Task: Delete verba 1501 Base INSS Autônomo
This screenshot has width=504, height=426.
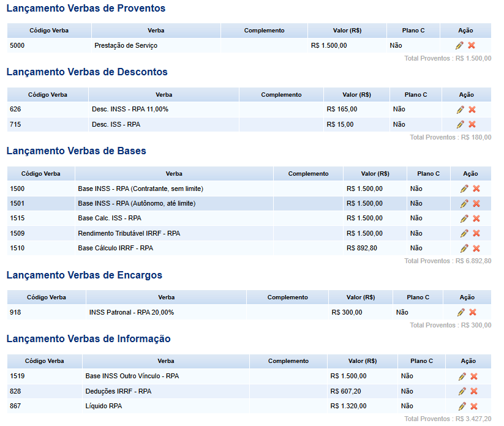Action: click(476, 203)
